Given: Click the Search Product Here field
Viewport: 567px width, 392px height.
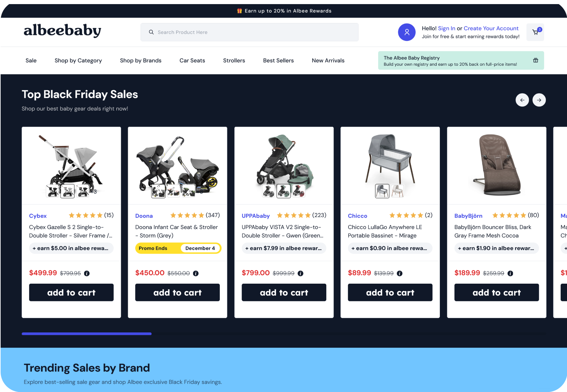Looking at the screenshot, I should point(250,32).
